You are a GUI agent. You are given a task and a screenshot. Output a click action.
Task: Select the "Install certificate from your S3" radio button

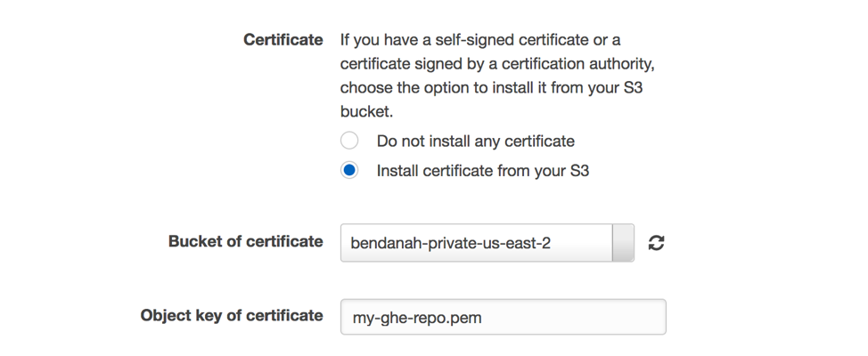349,170
